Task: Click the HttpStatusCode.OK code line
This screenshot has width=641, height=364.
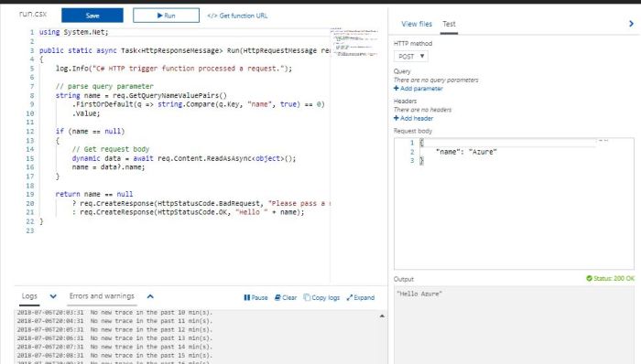Action: point(188,212)
